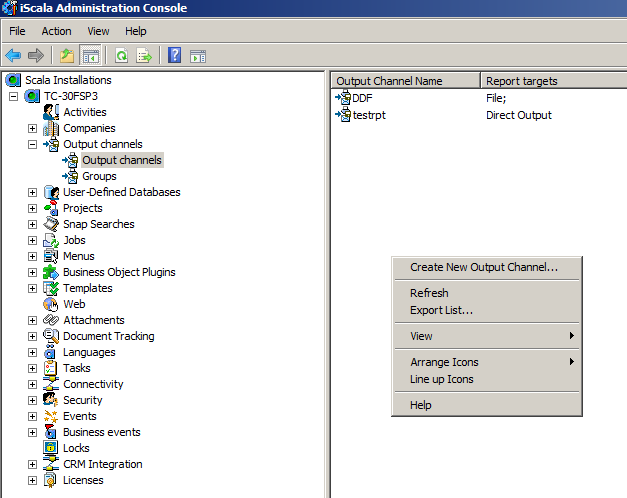Select the highlighted Output channels child item
Image resolution: width=627 pixels, height=498 pixels.
point(122,160)
